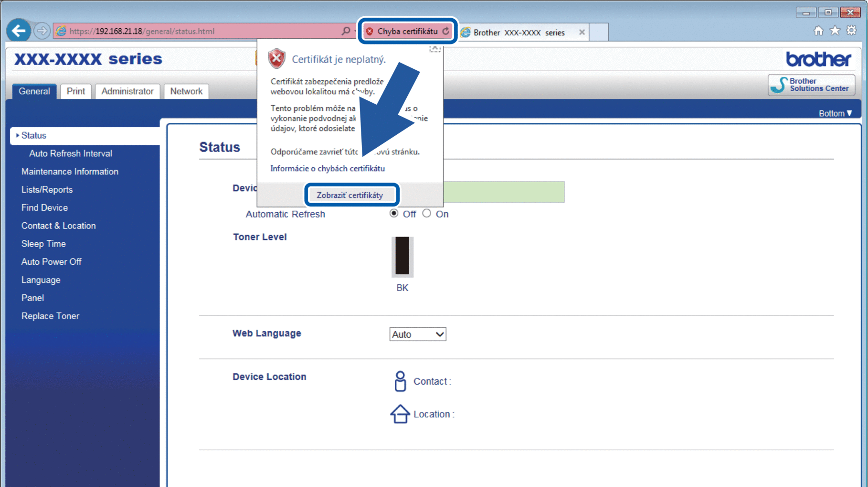The image size is (868, 487).
Task: Click the Toner Level label
Action: coord(260,237)
